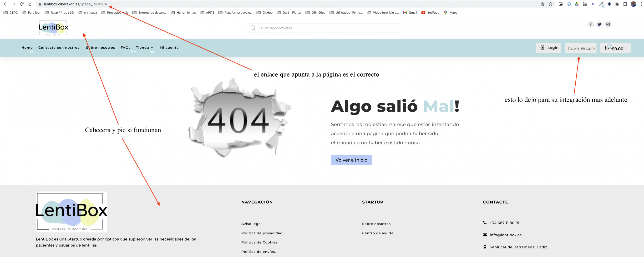Screen dimensions: 644x257
Task: Open LentiBox Facebook page icon
Action: (x=591, y=24)
